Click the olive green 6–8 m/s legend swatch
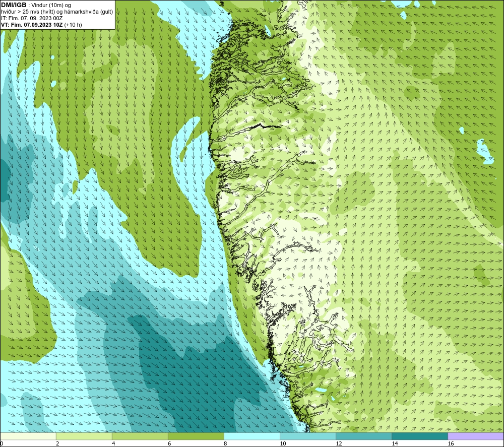504x447 pixels. point(196,436)
